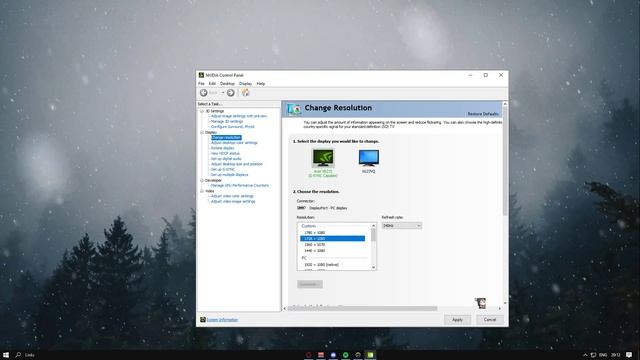Click the resolution list scroll up arrow
640x360 pixels.
click(373, 226)
